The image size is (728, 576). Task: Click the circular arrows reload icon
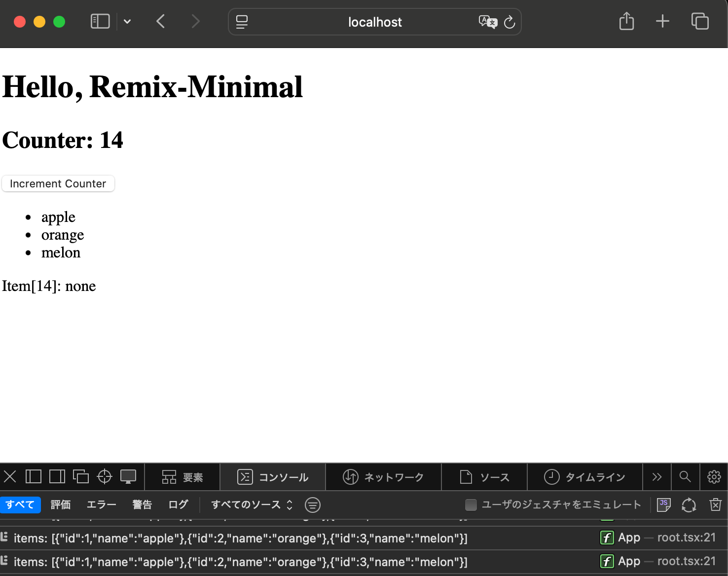click(x=689, y=505)
